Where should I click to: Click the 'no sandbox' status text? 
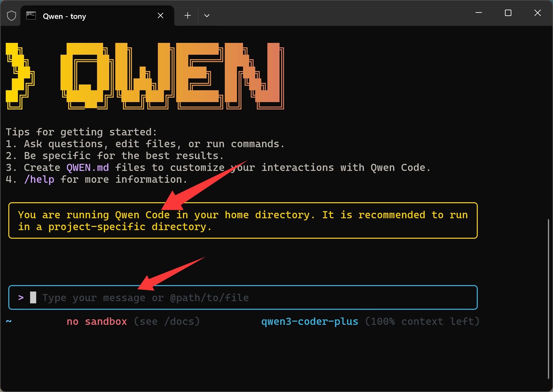pyautogui.click(x=97, y=321)
